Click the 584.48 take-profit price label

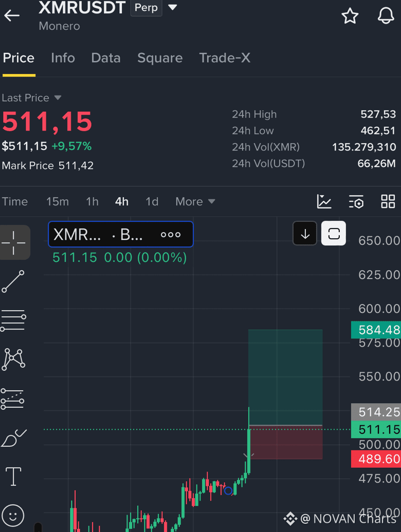click(x=376, y=330)
